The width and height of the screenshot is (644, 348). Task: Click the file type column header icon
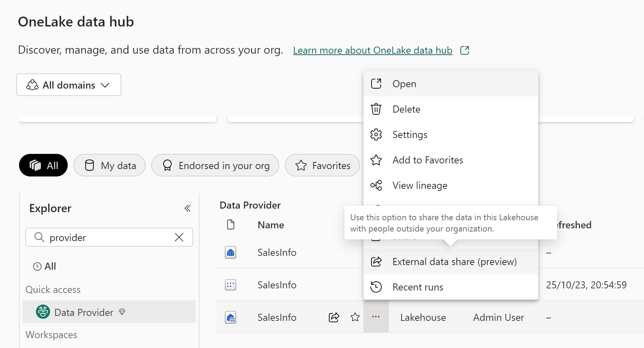click(x=231, y=224)
